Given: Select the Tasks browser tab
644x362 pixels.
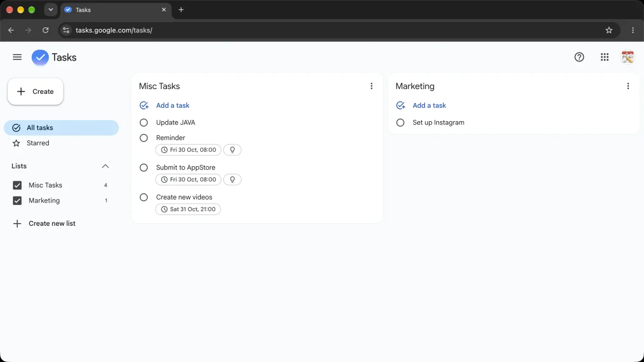Looking at the screenshot, I should pos(115,10).
